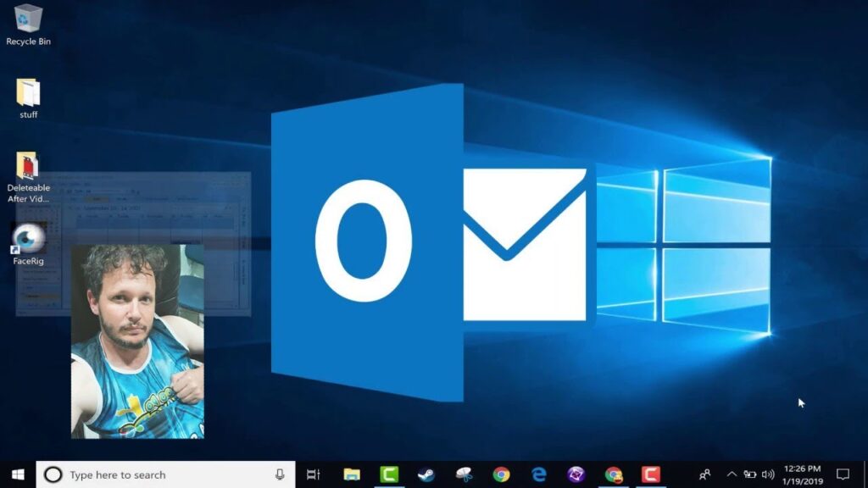Open the Snipping Tool taskbar icon
This screenshot has height=488, width=868.
click(464, 474)
